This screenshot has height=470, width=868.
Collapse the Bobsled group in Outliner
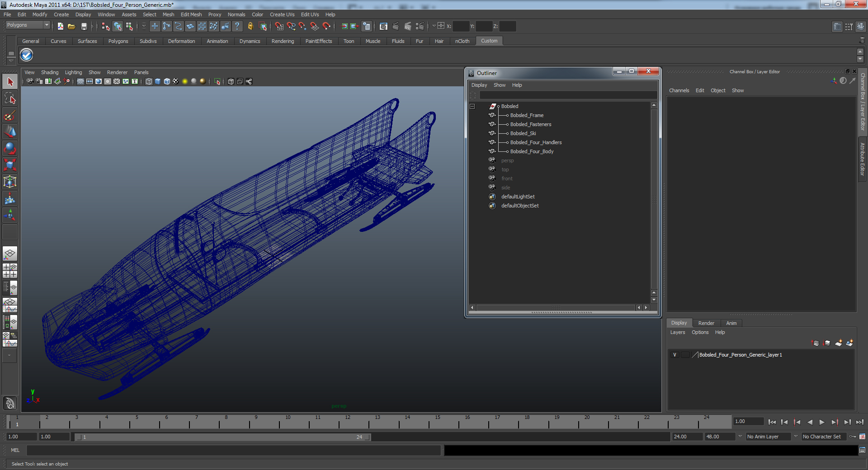click(472, 107)
